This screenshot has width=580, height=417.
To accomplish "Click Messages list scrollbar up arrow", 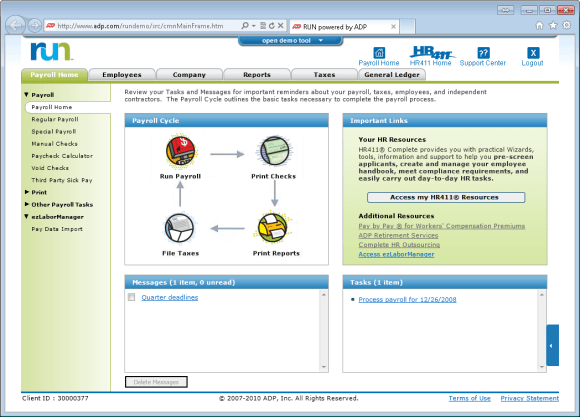I will 324,295.
